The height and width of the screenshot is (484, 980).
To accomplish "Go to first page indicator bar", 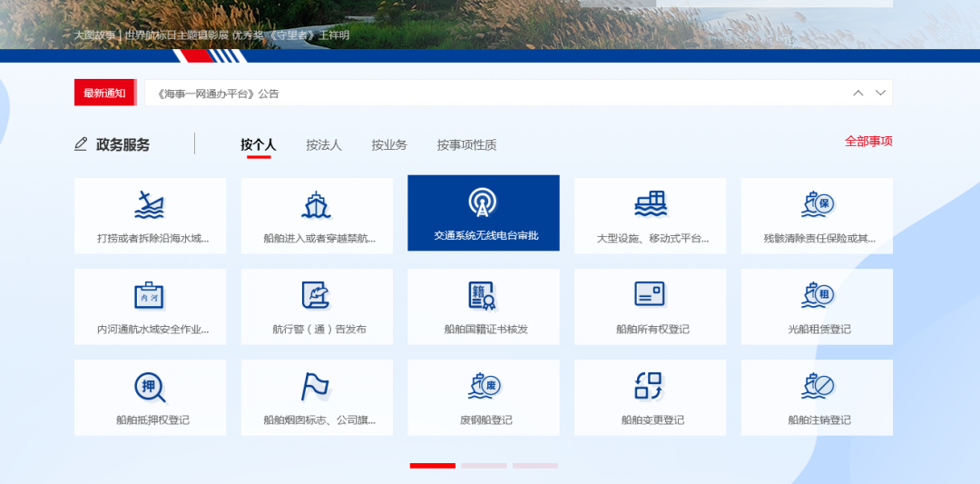I will [x=433, y=465].
